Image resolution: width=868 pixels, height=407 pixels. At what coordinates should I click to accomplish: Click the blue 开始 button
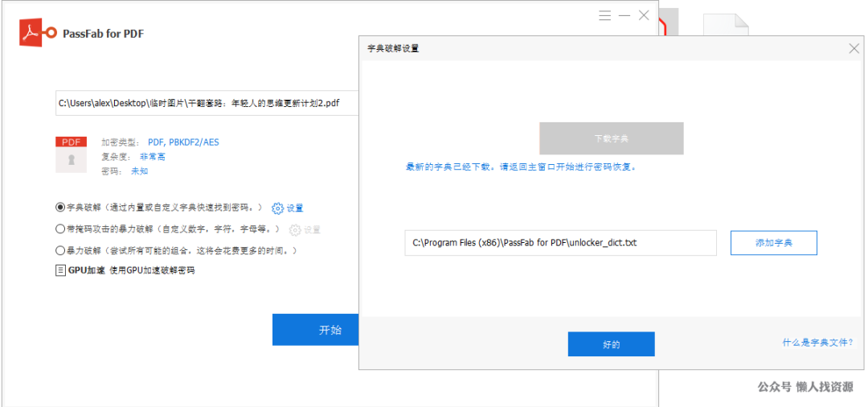pyautogui.click(x=316, y=330)
